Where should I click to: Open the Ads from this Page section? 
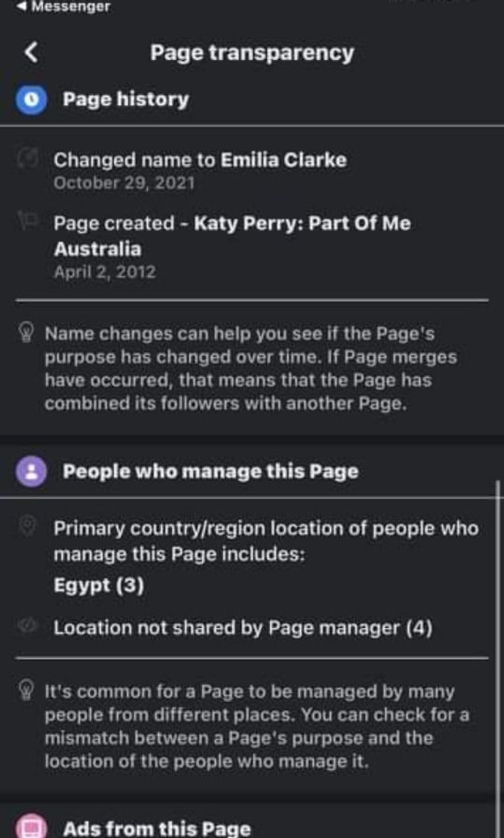[157, 829]
